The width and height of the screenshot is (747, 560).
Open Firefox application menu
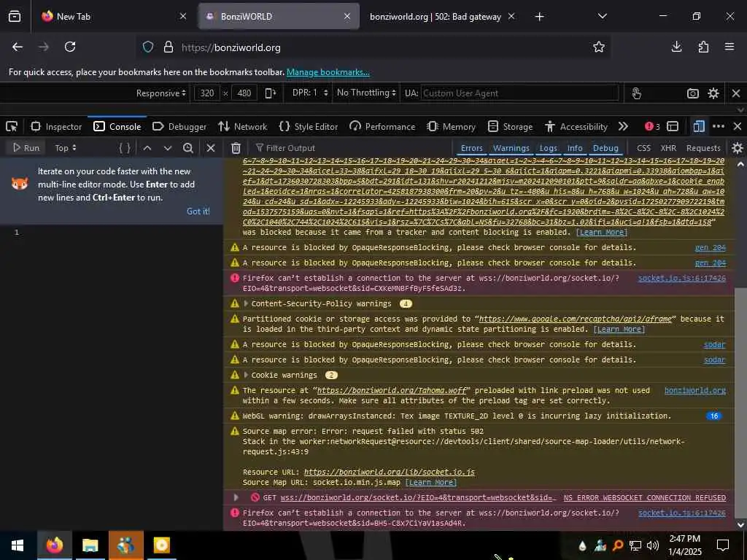[x=729, y=47]
